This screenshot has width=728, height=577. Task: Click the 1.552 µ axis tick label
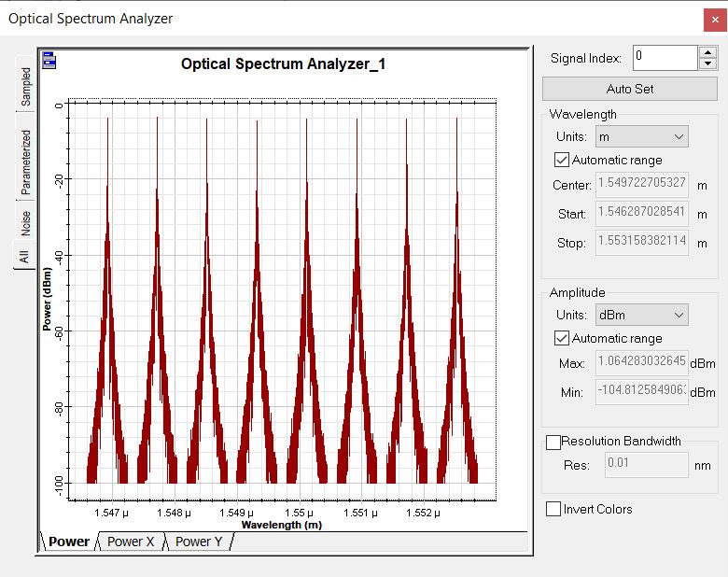pyautogui.click(x=423, y=513)
